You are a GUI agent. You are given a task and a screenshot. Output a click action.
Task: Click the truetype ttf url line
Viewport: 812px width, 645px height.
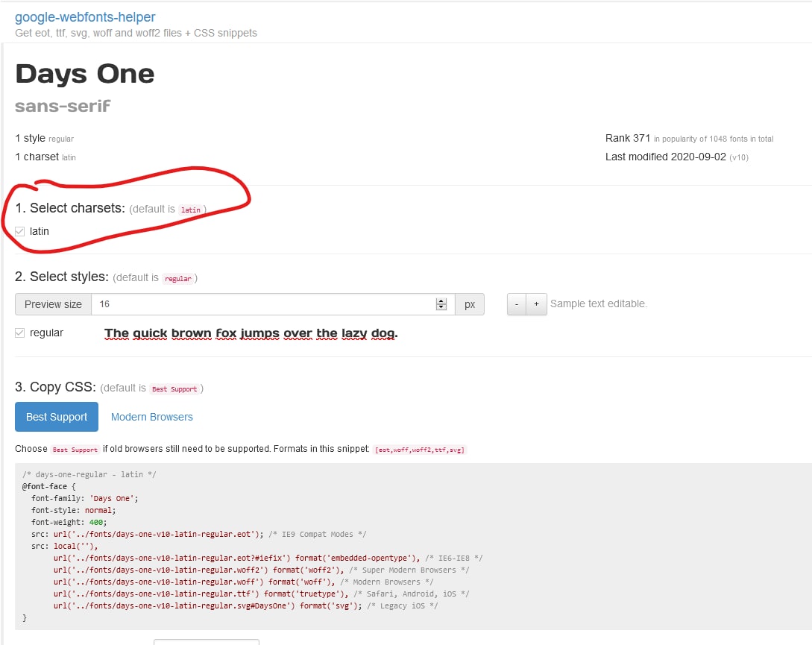[x=262, y=594]
